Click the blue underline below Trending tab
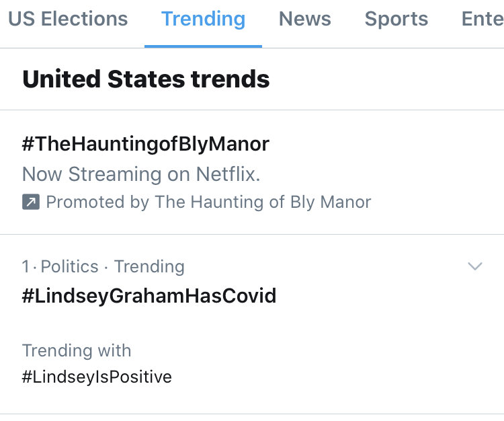This screenshot has width=504, height=421. click(203, 46)
